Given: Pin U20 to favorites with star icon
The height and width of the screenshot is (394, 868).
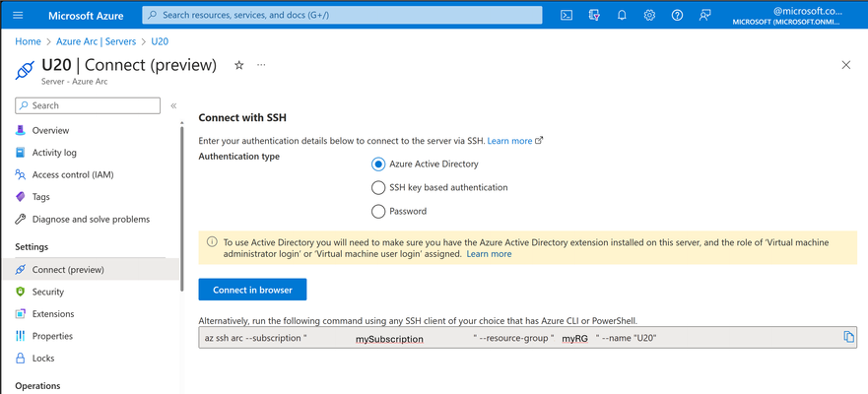Looking at the screenshot, I should pos(239,65).
